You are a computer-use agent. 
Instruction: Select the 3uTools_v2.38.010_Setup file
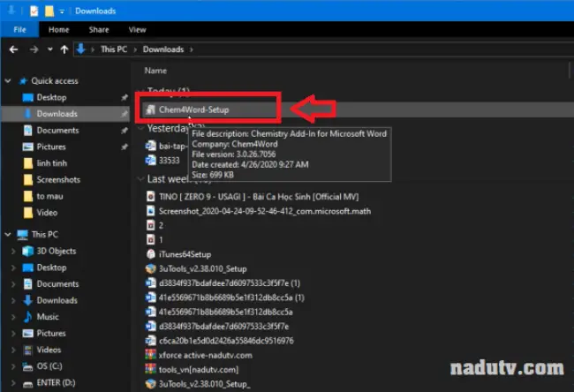[202, 268]
